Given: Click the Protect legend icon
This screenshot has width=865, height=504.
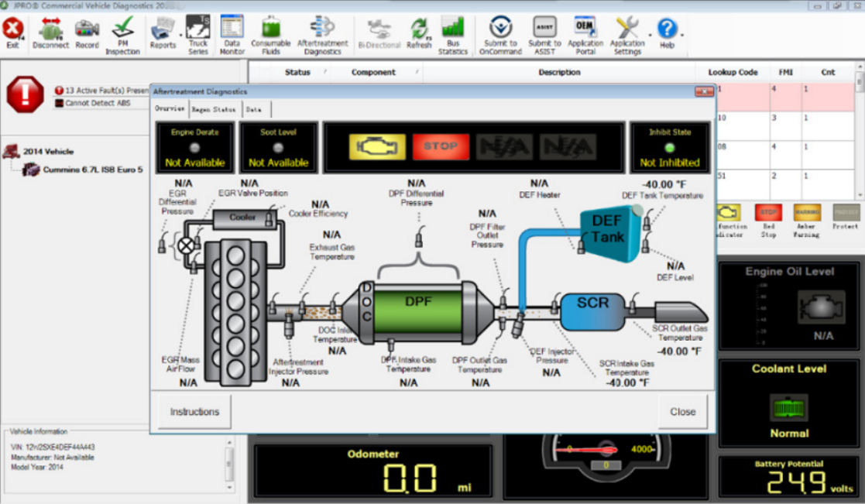Looking at the screenshot, I should (x=846, y=213).
